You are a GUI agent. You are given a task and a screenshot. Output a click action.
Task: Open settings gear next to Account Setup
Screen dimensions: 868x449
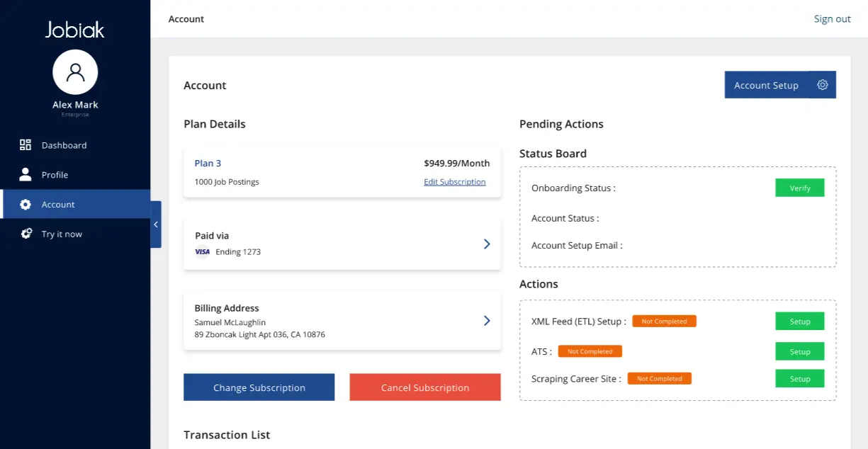click(x=823, y=85)
